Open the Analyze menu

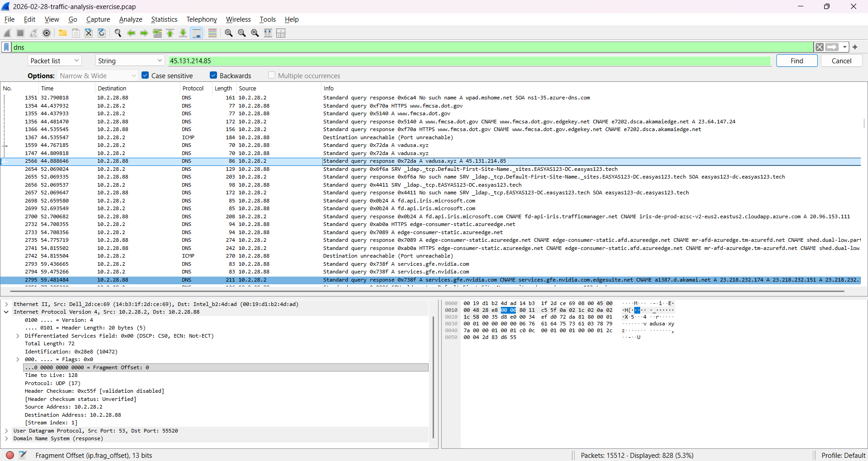coord(130,19)
